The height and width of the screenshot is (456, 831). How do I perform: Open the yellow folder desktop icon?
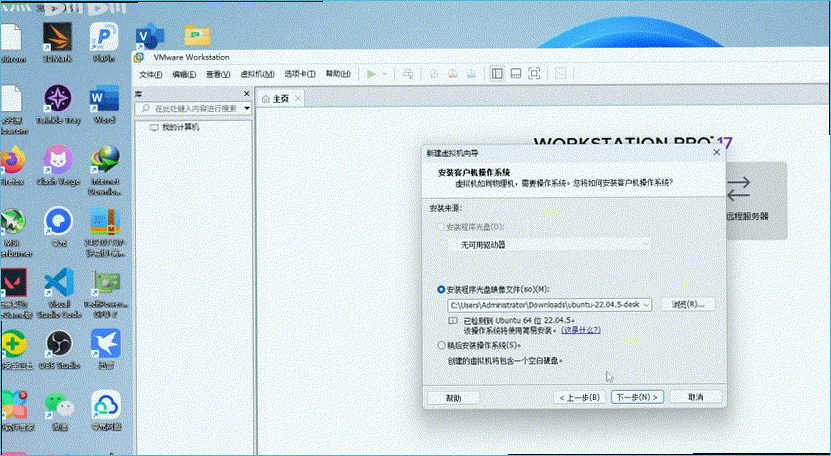tap(197, 36)
